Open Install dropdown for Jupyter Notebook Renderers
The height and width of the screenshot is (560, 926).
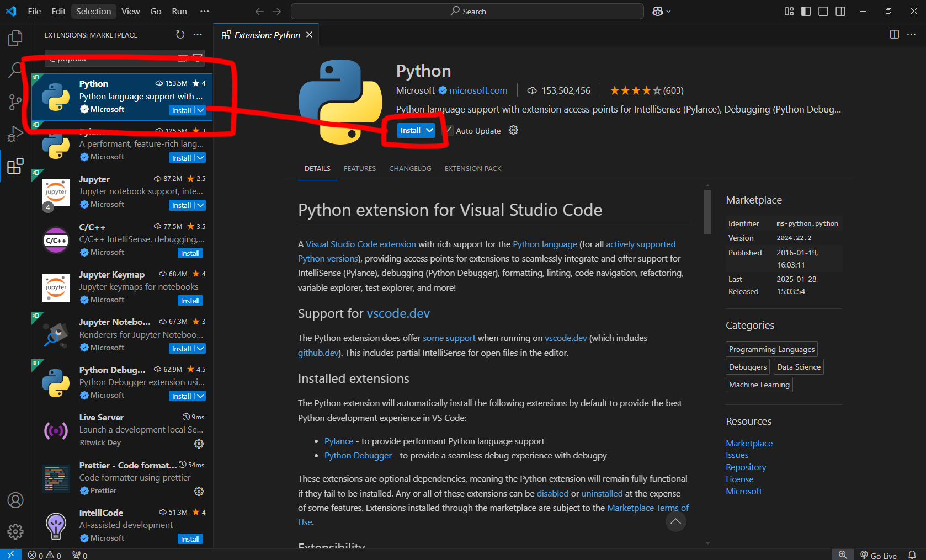pos(200,349)
